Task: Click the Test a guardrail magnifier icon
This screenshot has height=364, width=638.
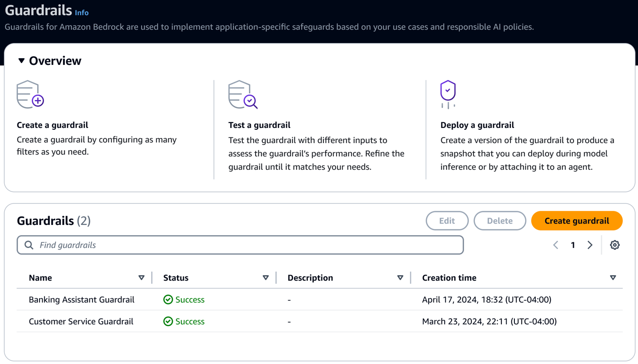Action: click(243, 94)
